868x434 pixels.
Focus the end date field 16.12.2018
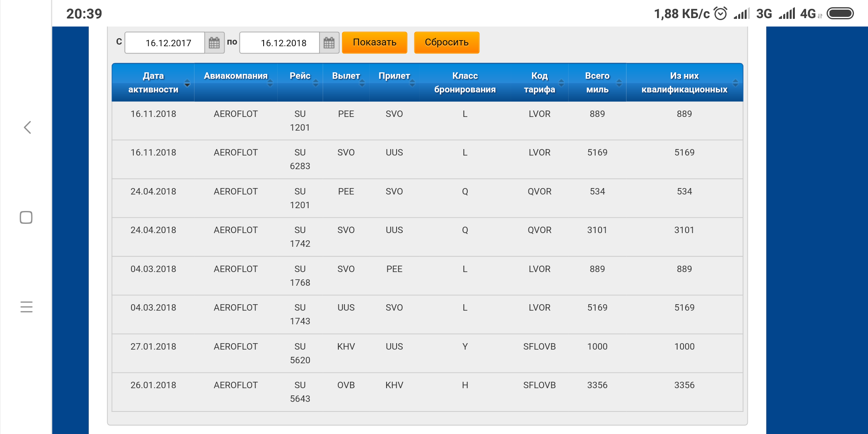pyautogui.click(x=280, y=43)
